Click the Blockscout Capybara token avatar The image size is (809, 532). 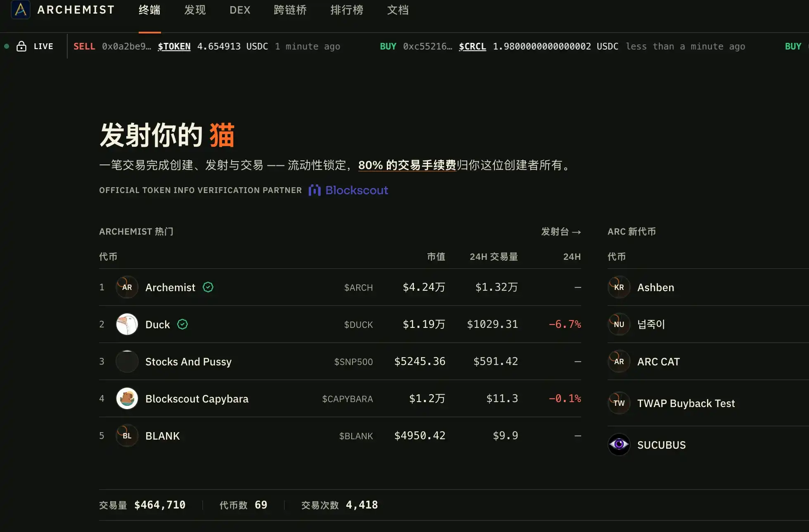(127, 398)
